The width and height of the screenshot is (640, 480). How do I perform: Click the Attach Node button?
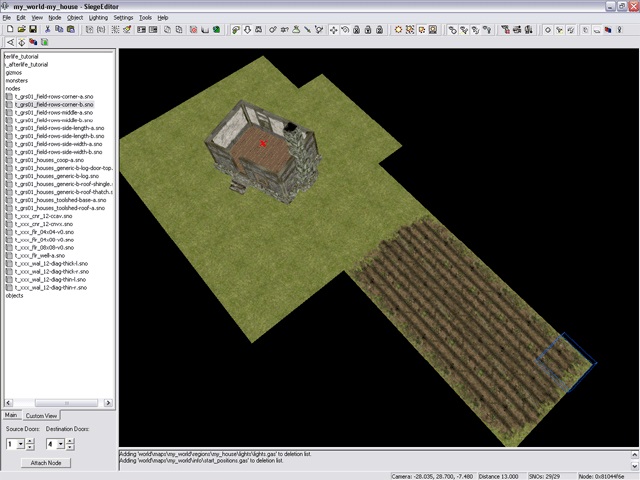click(x=46, y=463)
